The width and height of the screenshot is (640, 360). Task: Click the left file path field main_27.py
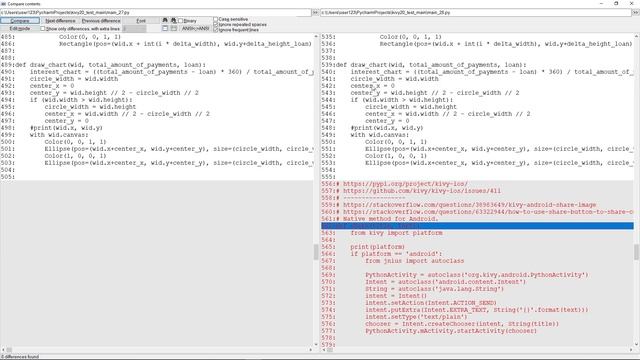[156, 13]
